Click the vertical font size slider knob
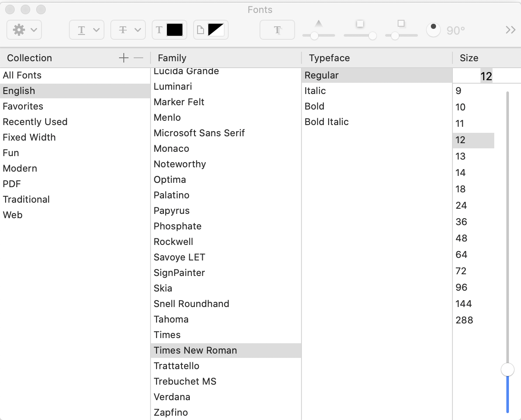This screenshot has width=521, height=420. point(508,370)
